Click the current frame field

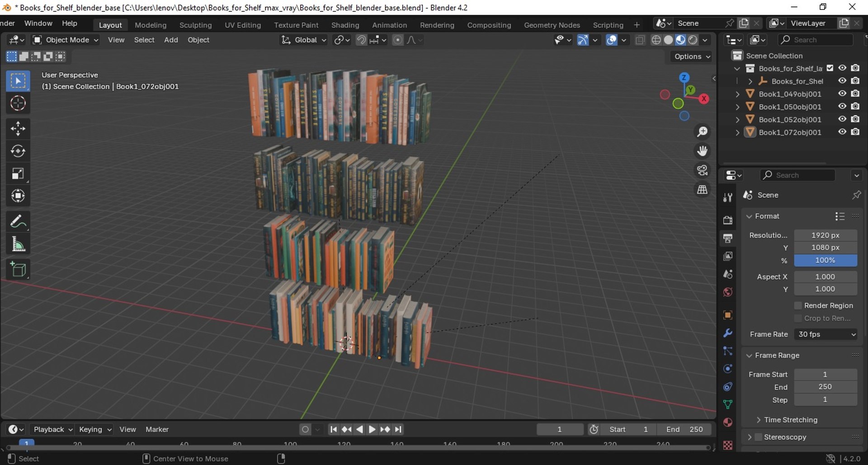[x=560, y=429]
